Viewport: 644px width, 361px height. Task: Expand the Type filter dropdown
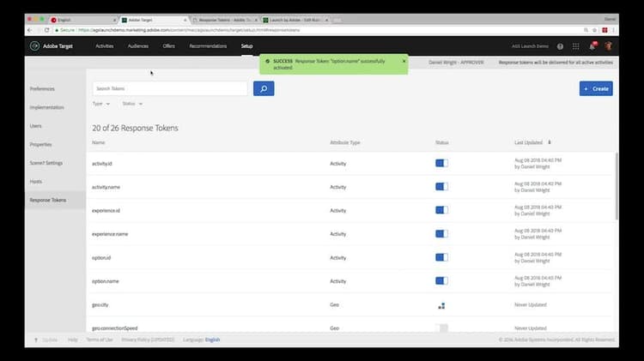pos(101,104)
